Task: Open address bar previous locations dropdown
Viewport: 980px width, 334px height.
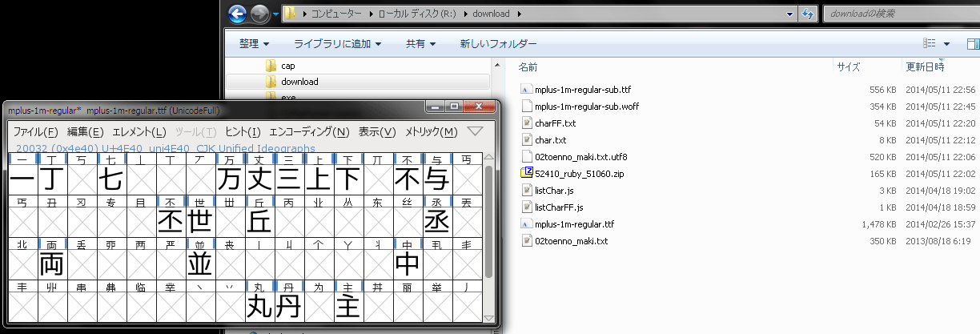Action: [790, 14]
